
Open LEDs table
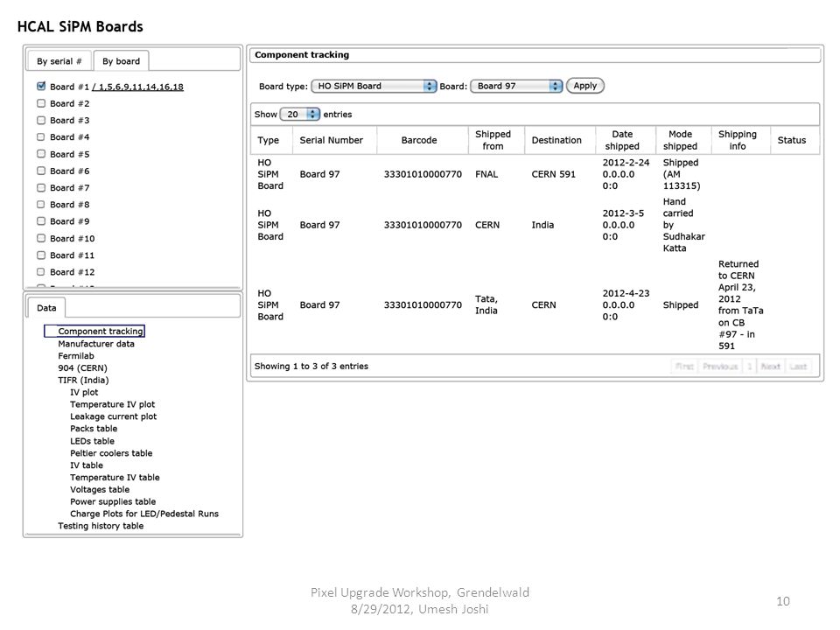coord(92,441)
